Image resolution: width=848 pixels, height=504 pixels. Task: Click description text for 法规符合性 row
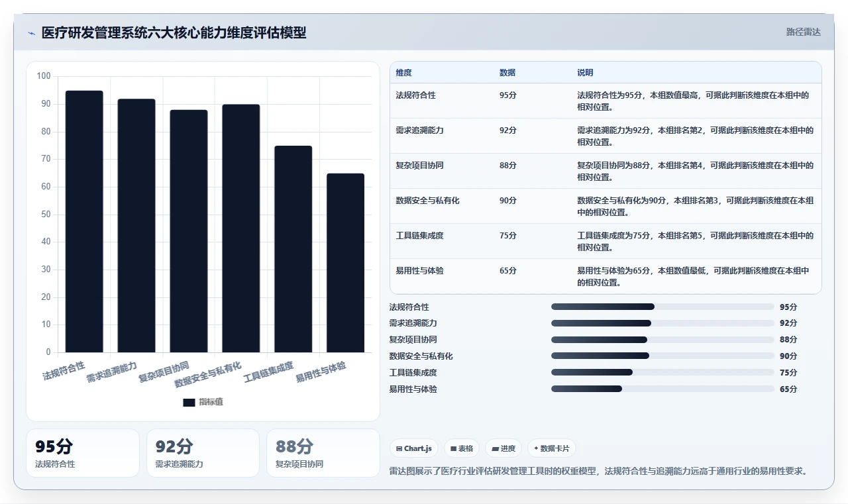693,101
